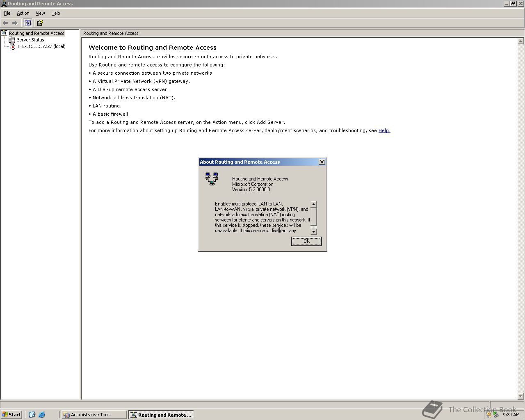Switch to Administrative Tools taskbar button

click(94, 415)
